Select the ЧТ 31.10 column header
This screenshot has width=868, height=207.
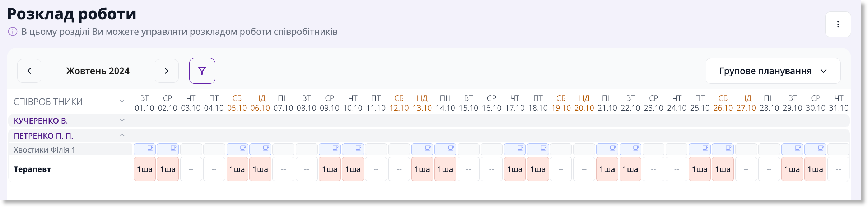click(839, 103)
